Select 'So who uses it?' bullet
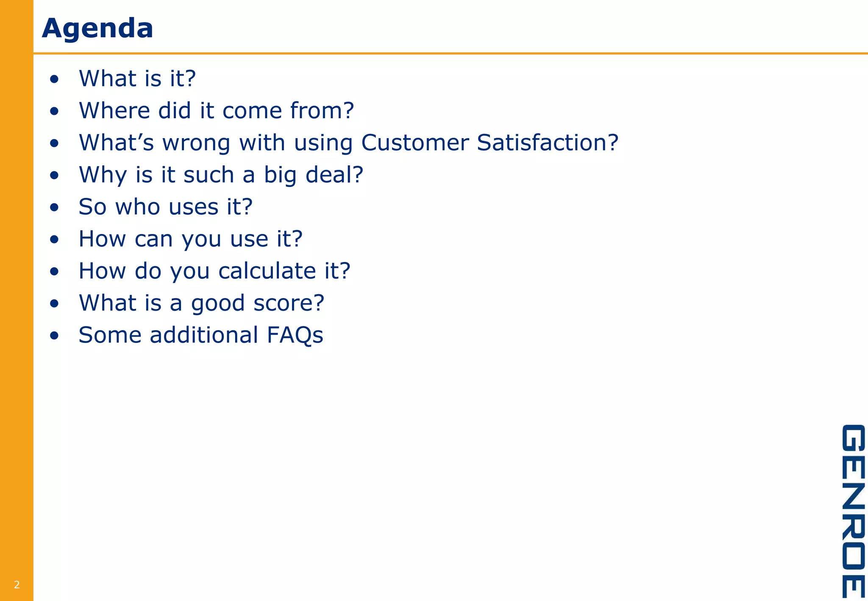Image resolution: width=868 pixels, height=601 pixels. pyautogui.click(x=166, y=207)
